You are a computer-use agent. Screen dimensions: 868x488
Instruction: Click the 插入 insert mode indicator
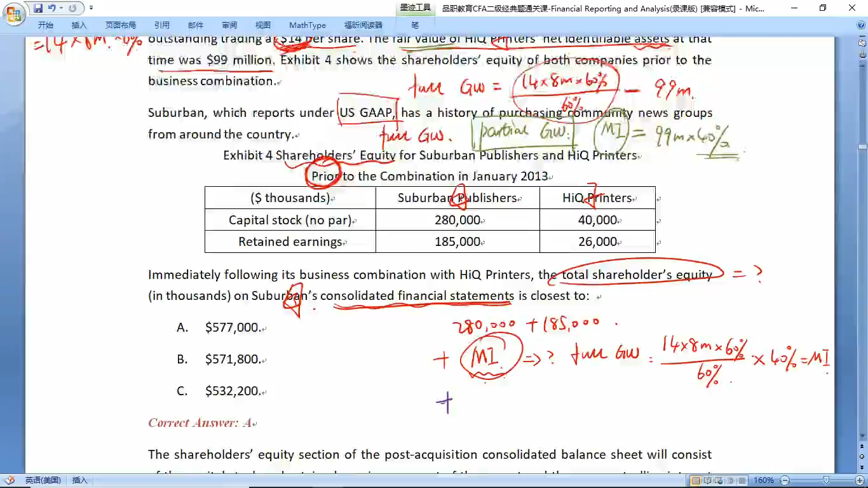pyautogui.click(x=79, y=480)
